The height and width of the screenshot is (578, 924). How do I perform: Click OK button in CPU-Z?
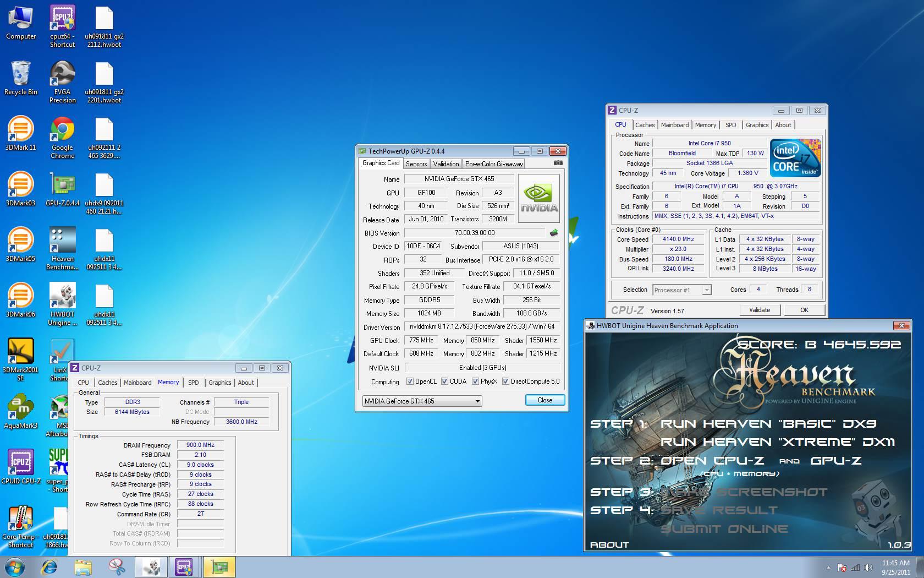[804, 310]
